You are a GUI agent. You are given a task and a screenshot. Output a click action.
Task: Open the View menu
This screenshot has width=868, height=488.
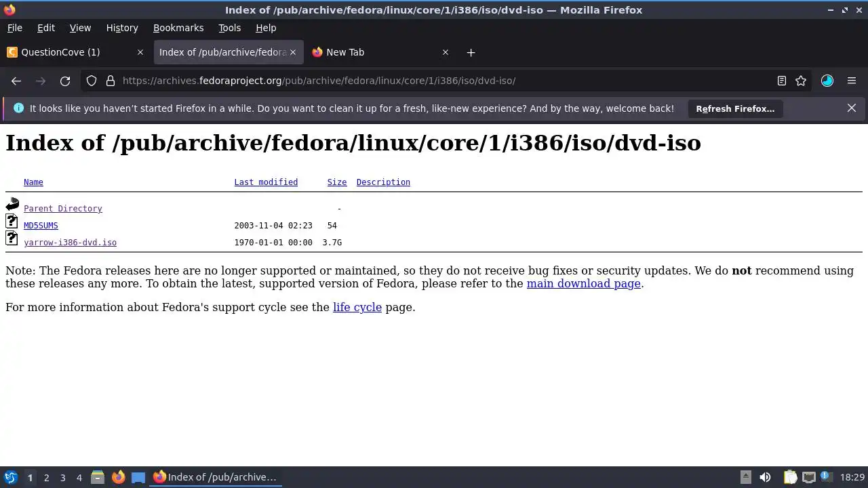[x=80, y=28]
